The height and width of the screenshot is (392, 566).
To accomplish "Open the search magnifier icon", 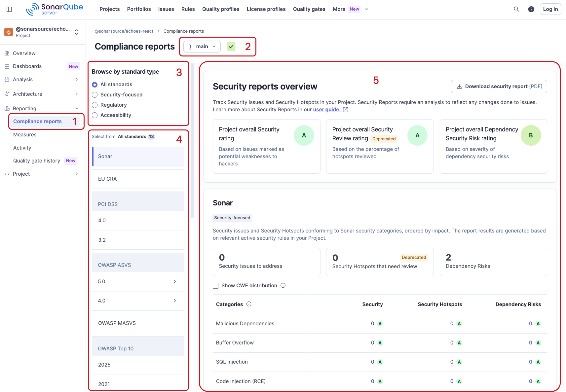I will click(x=516, y=9).
